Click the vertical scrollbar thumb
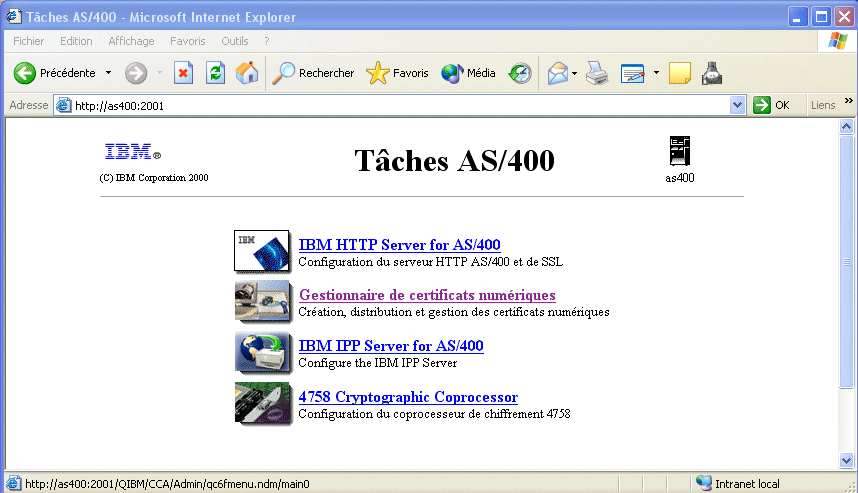Viewport: 858px width, 493px height. click(x=846, y=262)
